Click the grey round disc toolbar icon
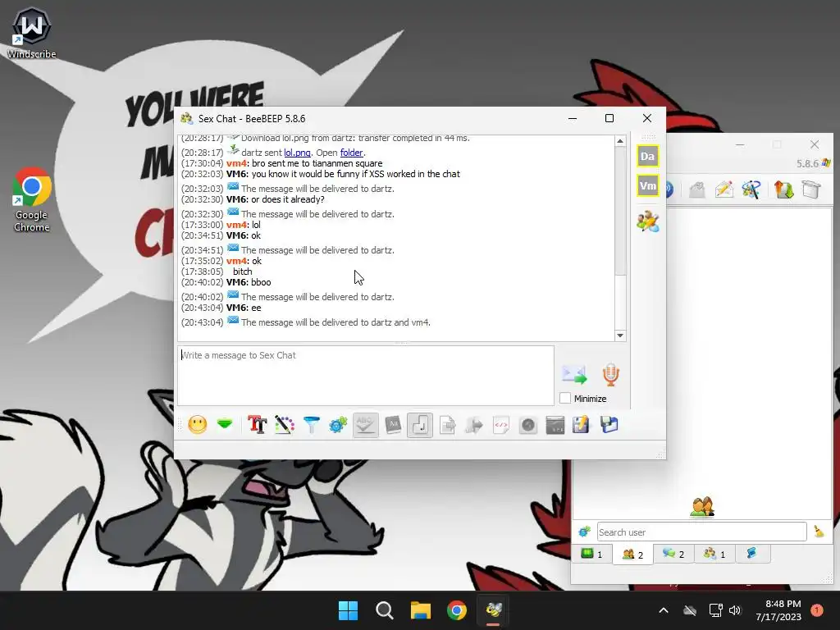This screenshot has height=630, width=840. [528, 425]
